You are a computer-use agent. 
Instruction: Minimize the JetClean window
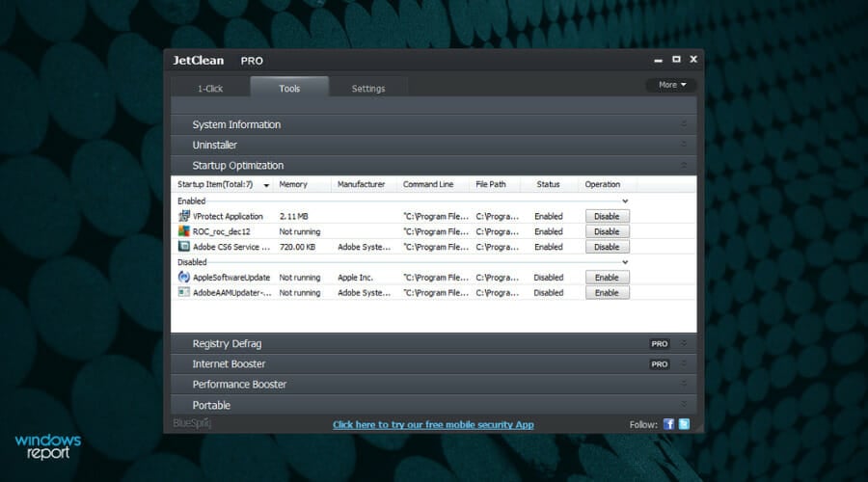658,60
